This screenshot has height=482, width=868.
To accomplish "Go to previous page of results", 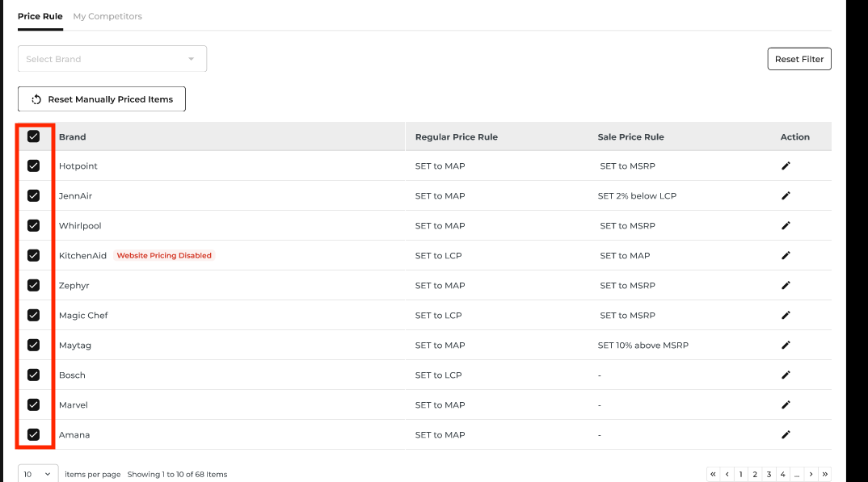I will coord(727,474).
